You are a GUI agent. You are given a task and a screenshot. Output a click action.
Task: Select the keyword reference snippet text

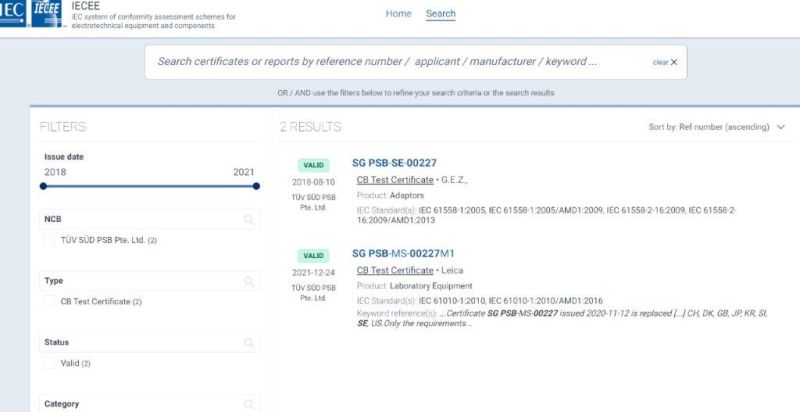pyautogui.click(x=561, y=319)
